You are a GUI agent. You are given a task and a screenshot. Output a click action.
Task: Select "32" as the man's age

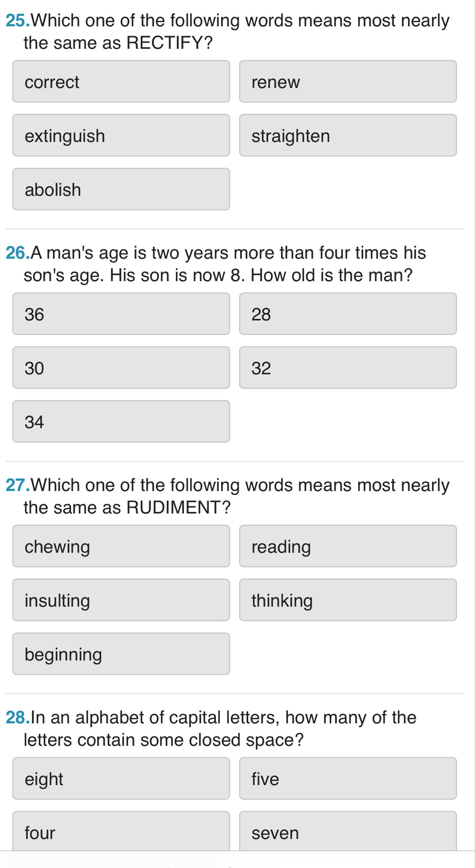tap(348, 367)
